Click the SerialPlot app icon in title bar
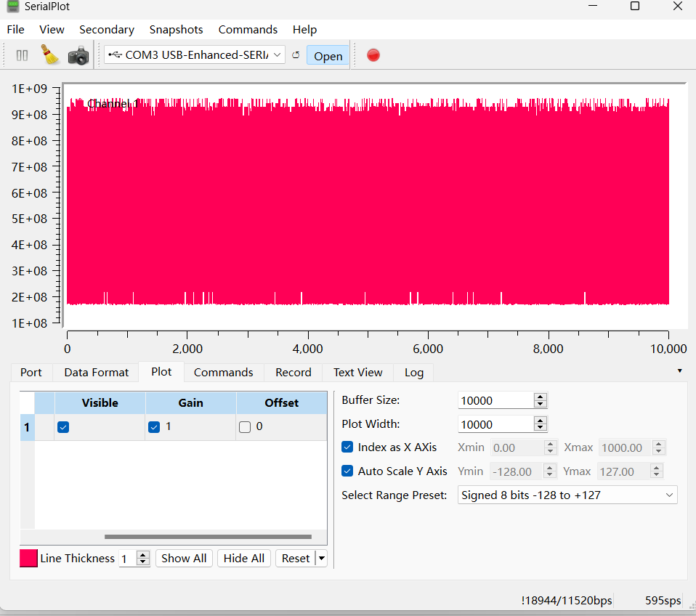Image resolution: width=696 pixels, height=616 pixels. [x=13, y=7]
